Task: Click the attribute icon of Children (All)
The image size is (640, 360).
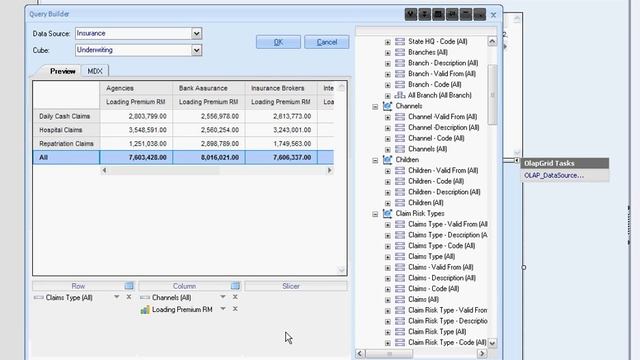Action: click(x=400, y=203)
